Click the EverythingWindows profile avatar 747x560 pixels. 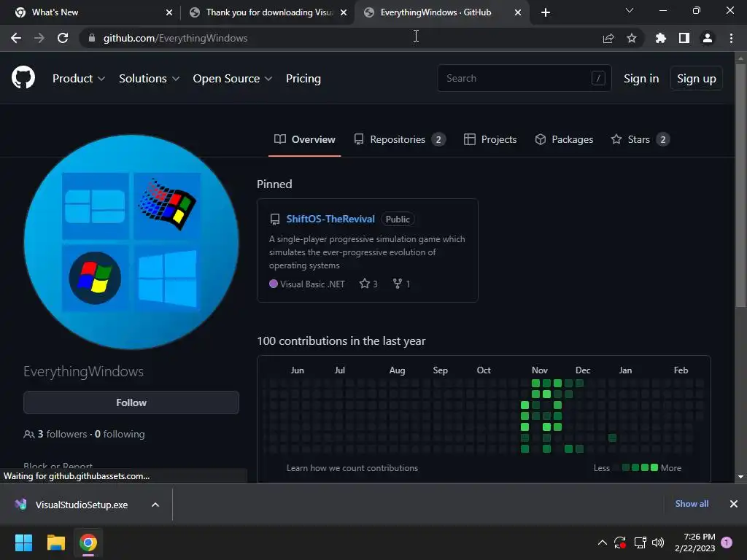[131, 242]
